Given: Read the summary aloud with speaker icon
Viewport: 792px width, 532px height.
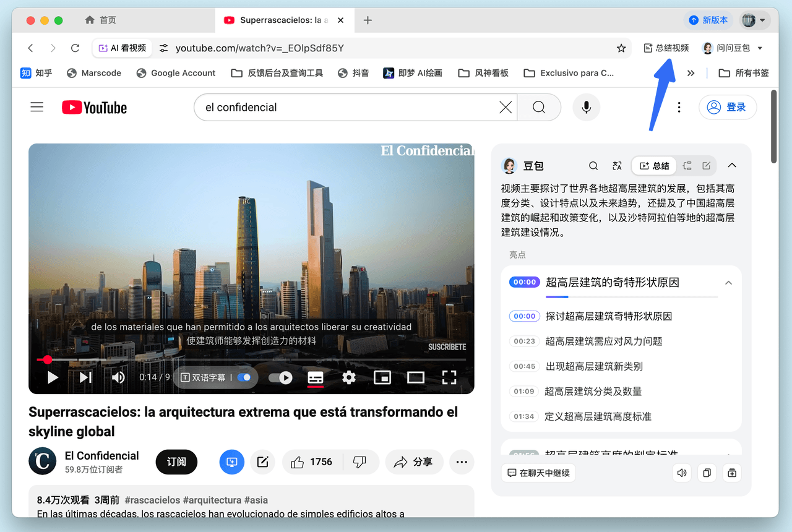Looking at the screenshot, I should [682, 473].
